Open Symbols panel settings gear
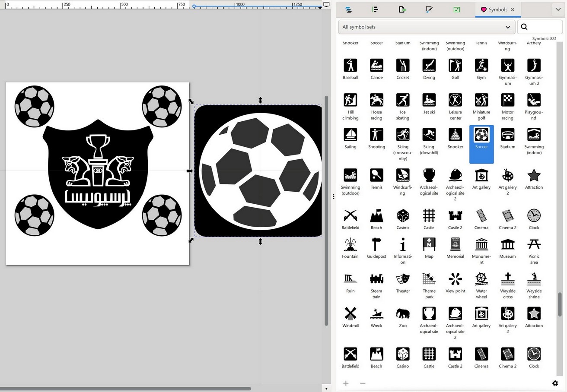567x392 pixels. [x=555, y=383]
